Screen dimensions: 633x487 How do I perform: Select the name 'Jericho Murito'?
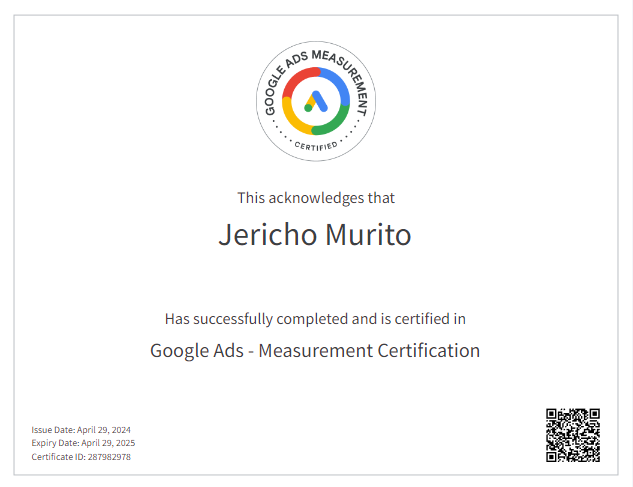[315, 236]
